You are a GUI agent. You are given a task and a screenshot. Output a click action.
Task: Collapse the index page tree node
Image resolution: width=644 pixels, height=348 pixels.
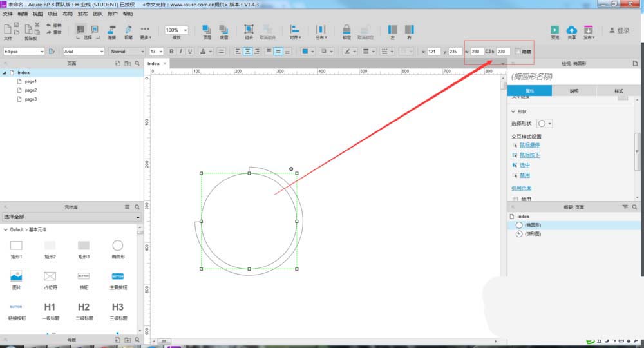[x=5, y=73]
